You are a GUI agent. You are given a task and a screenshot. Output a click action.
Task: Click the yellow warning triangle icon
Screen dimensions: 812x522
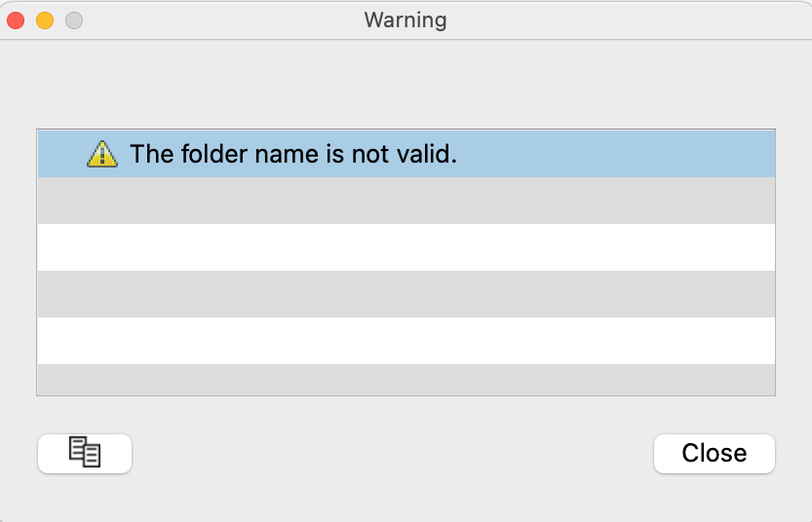pos(102,154)
